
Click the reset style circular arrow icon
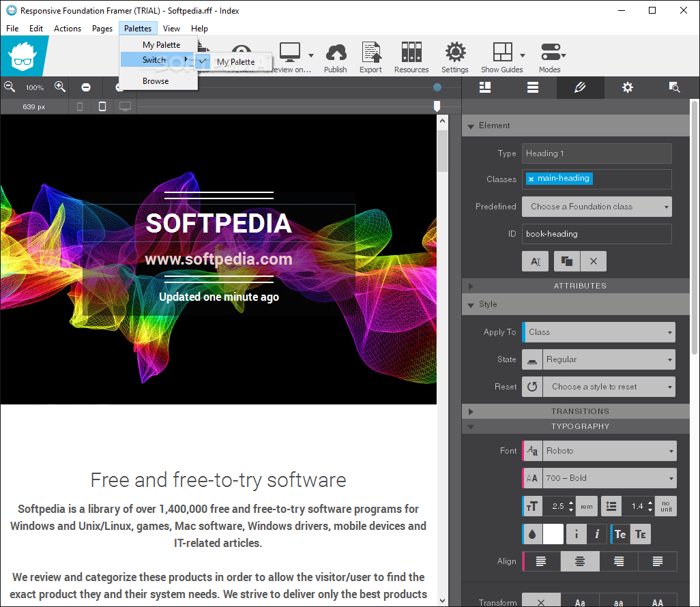[532, 387]
